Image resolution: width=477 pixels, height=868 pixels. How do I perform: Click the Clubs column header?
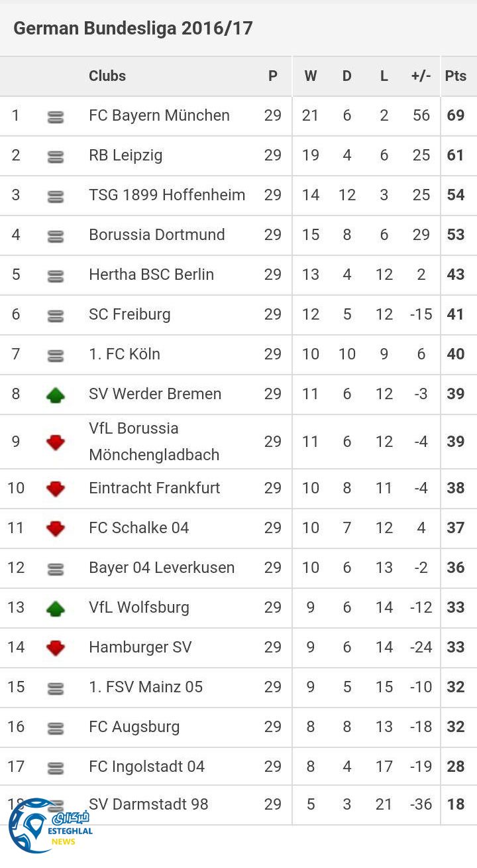pyautogui.click(x=107, y=76)
